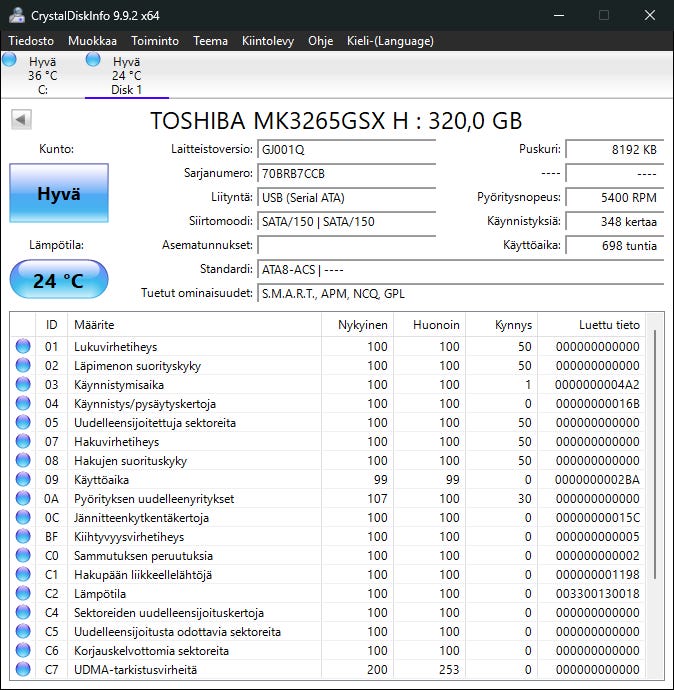Click the previous disk arrow icon

click(21, 120)
